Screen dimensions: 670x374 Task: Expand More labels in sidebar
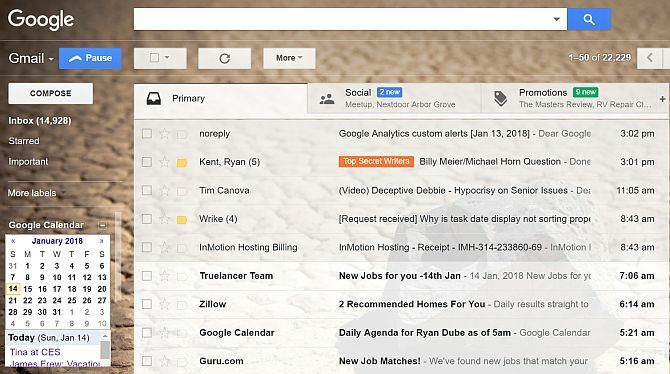[32, 193]
